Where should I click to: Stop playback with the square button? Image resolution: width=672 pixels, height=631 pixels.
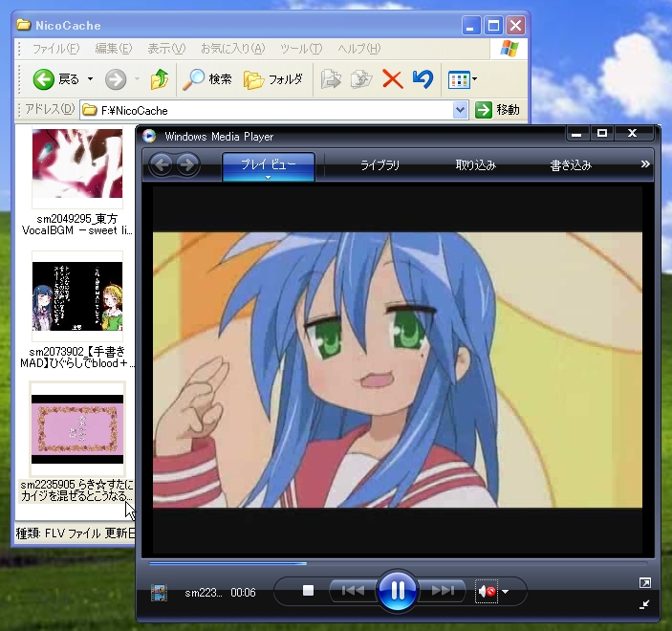pyautogui.click(x=308, y=591)
